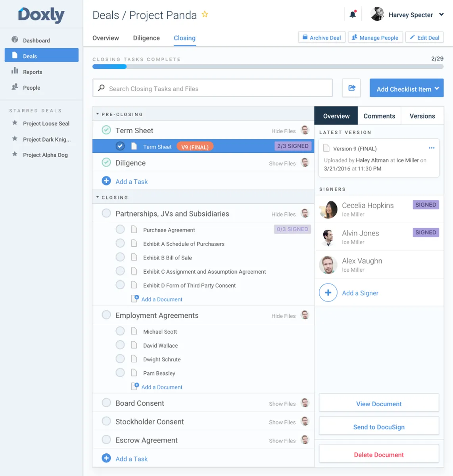Image resolution: width=453 pixels, height=476 pixels.
Task: Click plus icon for Add a Task under Closing
Action: (106, 458)
